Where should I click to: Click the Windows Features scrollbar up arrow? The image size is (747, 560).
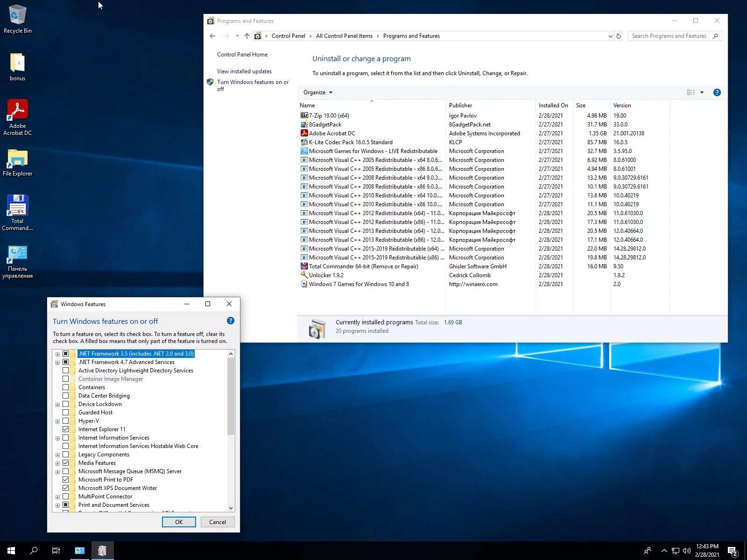231,354
